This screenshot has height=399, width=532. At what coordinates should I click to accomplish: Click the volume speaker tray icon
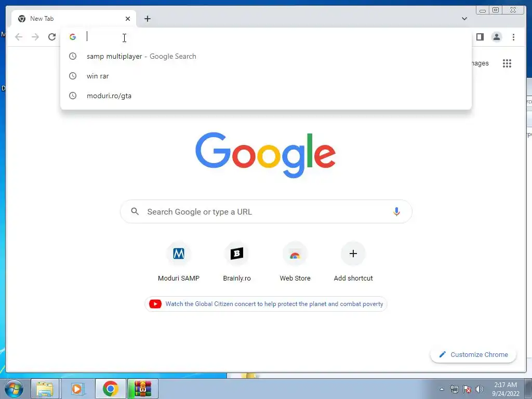coord(480,389)
